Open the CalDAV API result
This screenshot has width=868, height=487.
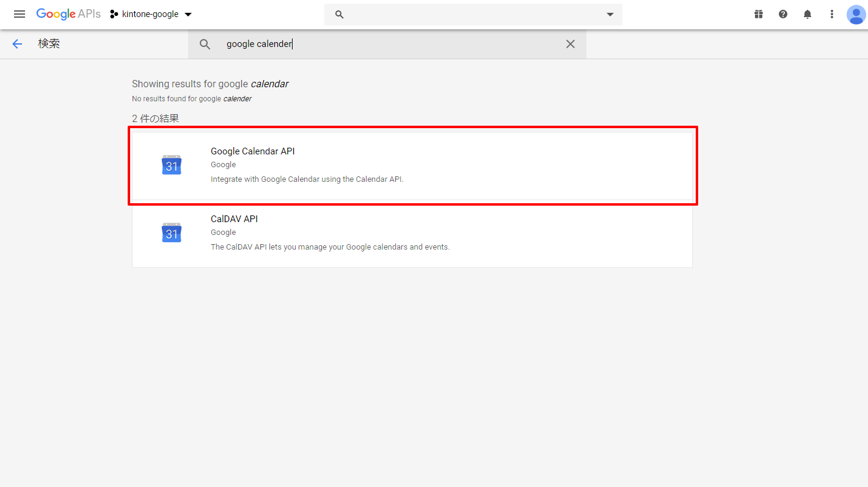click(412, 233)
